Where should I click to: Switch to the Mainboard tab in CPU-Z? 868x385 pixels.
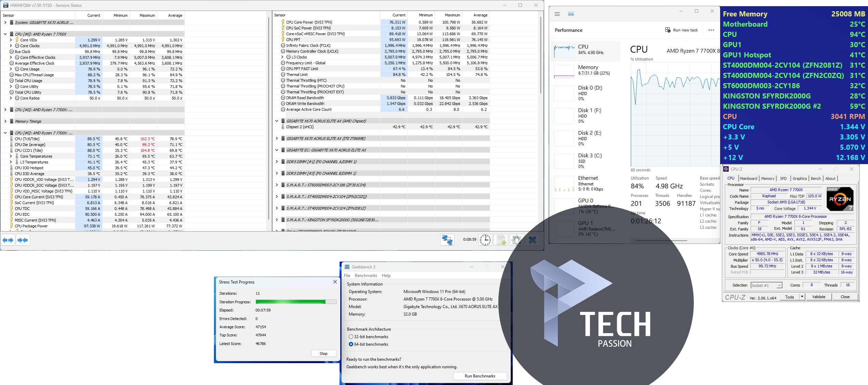pos(748,178)
